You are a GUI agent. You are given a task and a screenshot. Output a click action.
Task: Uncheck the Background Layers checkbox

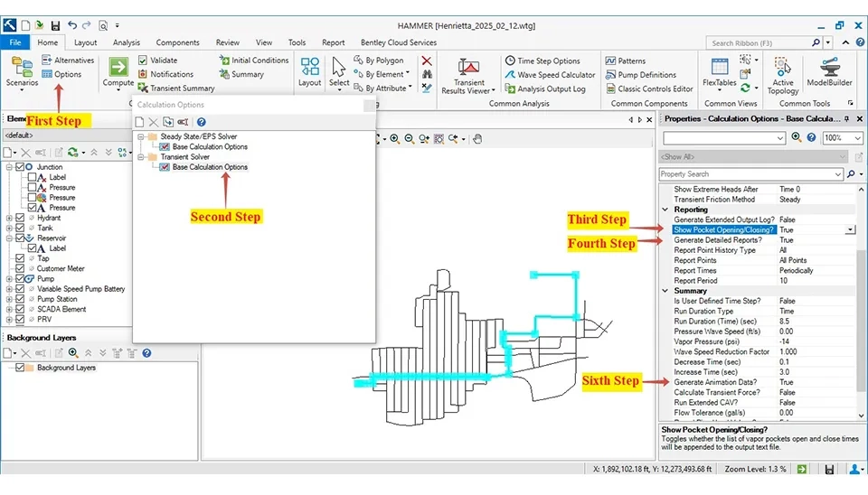tap(21, 368)
